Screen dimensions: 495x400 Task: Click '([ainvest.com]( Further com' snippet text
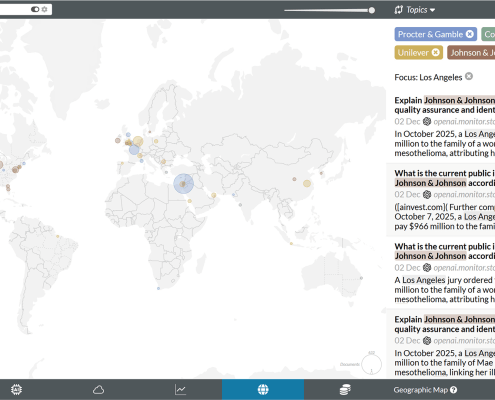[445, 207]
